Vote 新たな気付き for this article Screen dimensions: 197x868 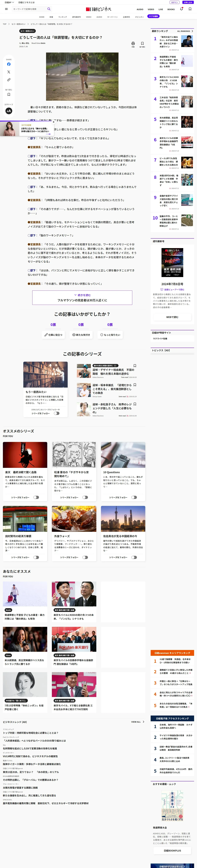click(81, 335)
